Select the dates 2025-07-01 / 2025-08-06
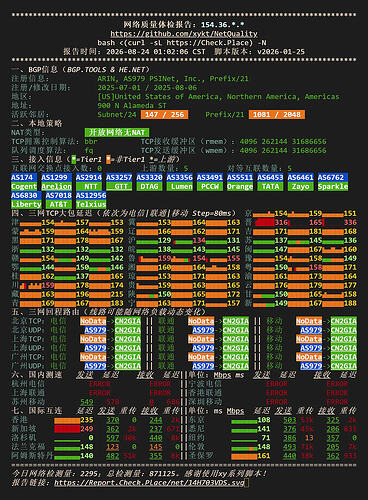The height and width of the screenshot is (500, 368). click(x=147, y=88)
